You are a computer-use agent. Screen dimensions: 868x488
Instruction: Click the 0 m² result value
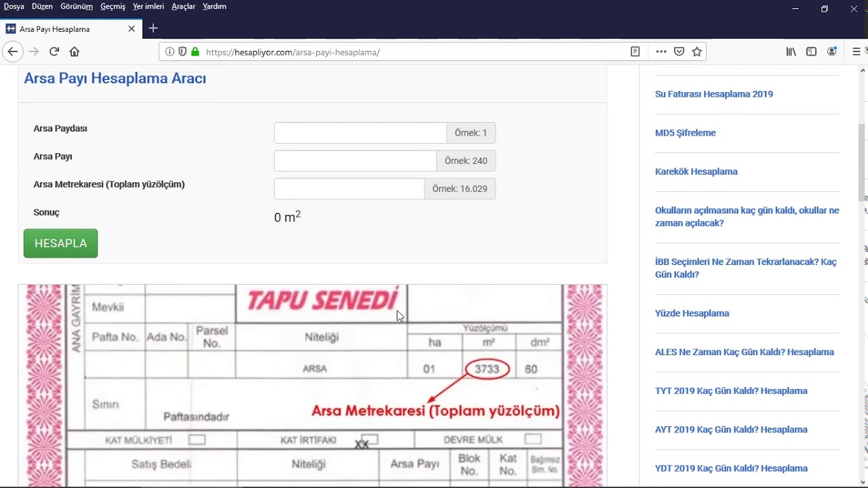(x=288, y=217)
